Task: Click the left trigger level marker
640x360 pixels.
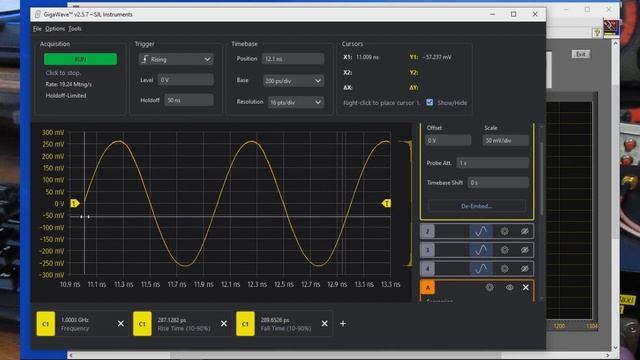Action: [75, 203]
